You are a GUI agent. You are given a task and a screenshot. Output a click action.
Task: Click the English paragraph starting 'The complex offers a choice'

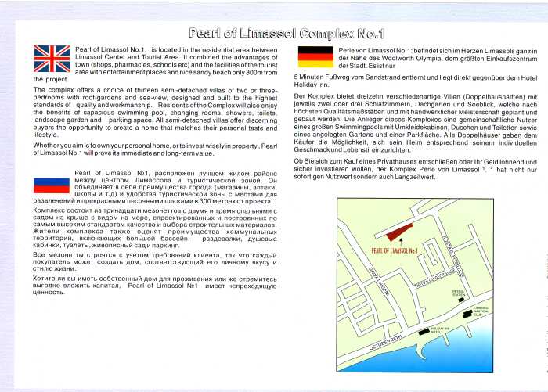(x=155, y=113)
